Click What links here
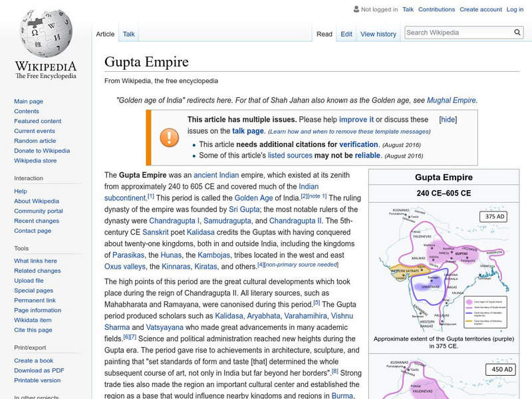 [x=35, y=261]
